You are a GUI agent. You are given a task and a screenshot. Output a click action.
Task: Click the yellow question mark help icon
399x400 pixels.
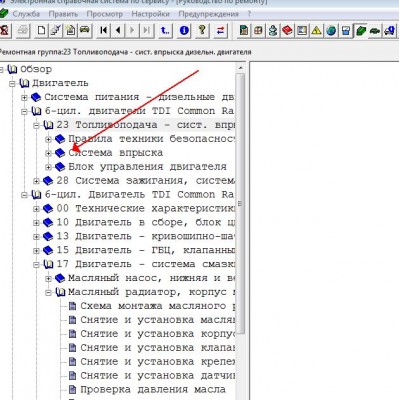coord(202,31)
